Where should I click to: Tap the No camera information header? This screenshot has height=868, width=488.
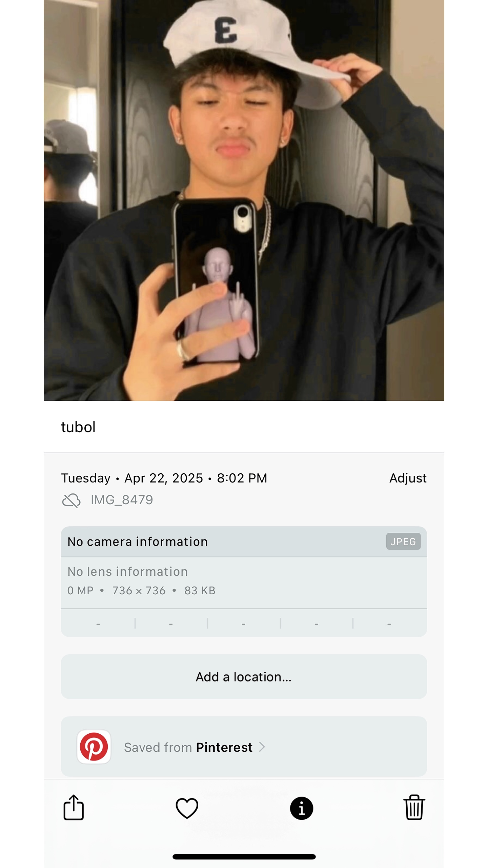[x=244, y=541]
